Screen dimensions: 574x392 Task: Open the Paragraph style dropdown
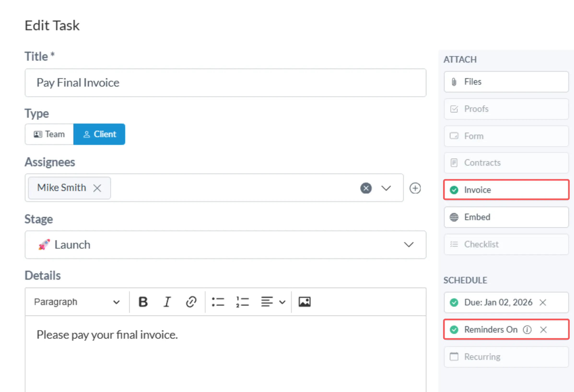pyautogui.click(x=76, y=302)
